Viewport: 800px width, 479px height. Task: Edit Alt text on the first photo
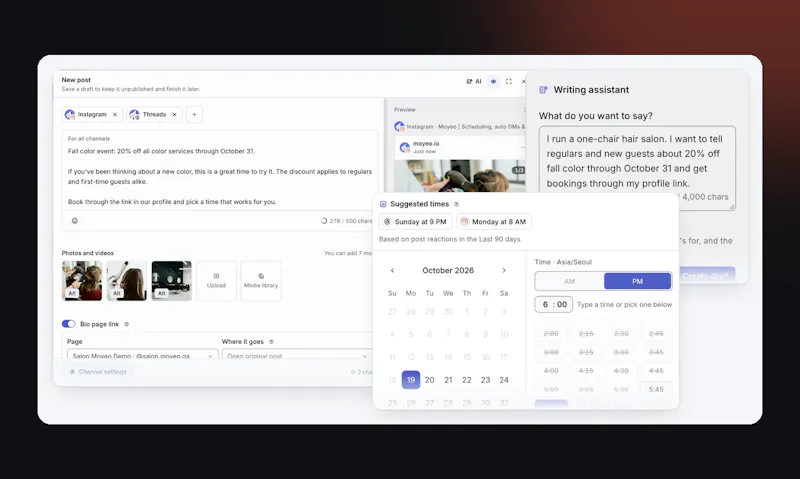[72, 293]
